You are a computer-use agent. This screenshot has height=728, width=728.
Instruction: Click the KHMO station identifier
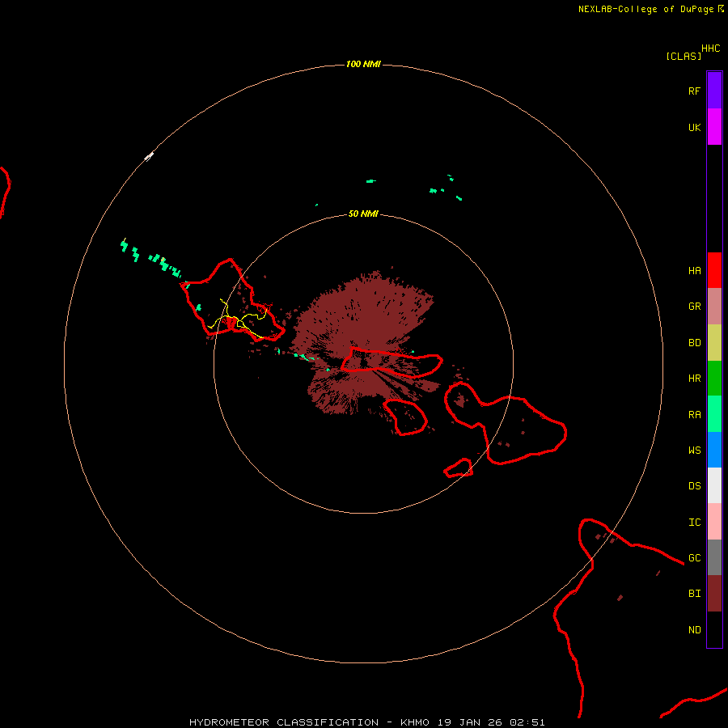[x=415, y=722]
